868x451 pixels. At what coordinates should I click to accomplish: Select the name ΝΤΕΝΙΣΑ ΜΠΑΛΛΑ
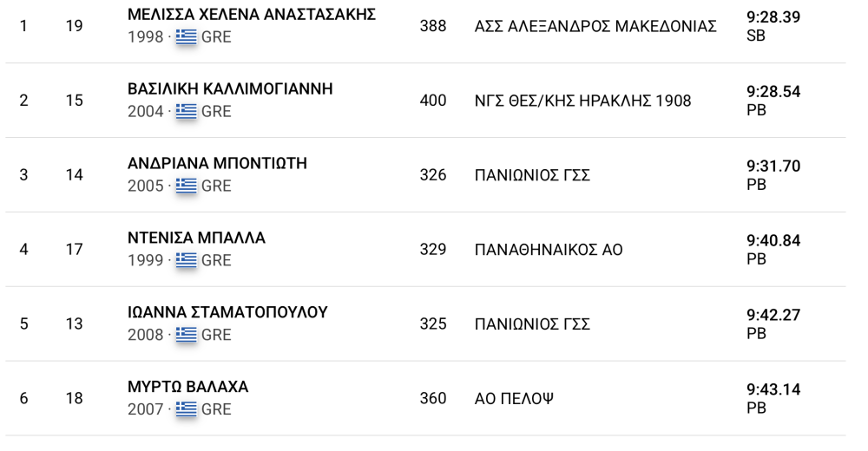tap(196, 238)
